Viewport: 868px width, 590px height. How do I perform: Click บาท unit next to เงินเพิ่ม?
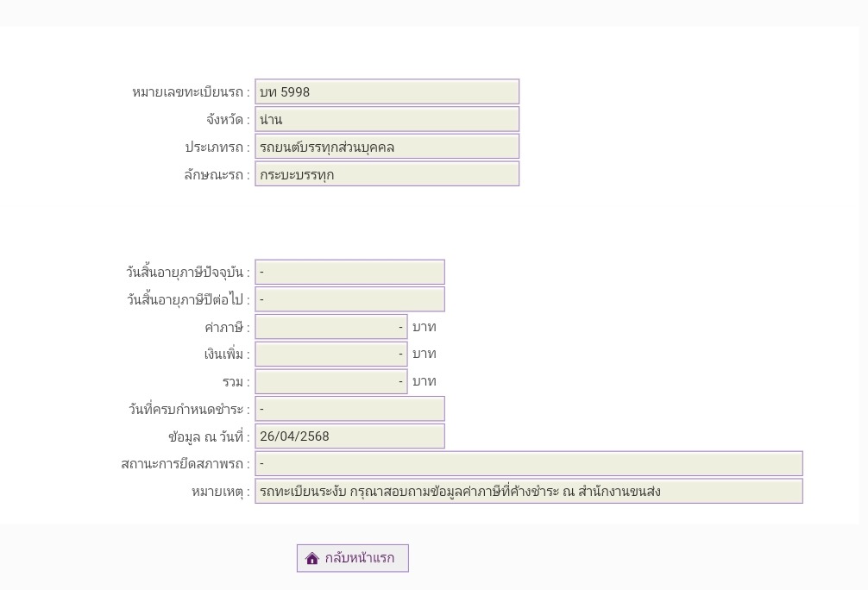click(424, 354)
